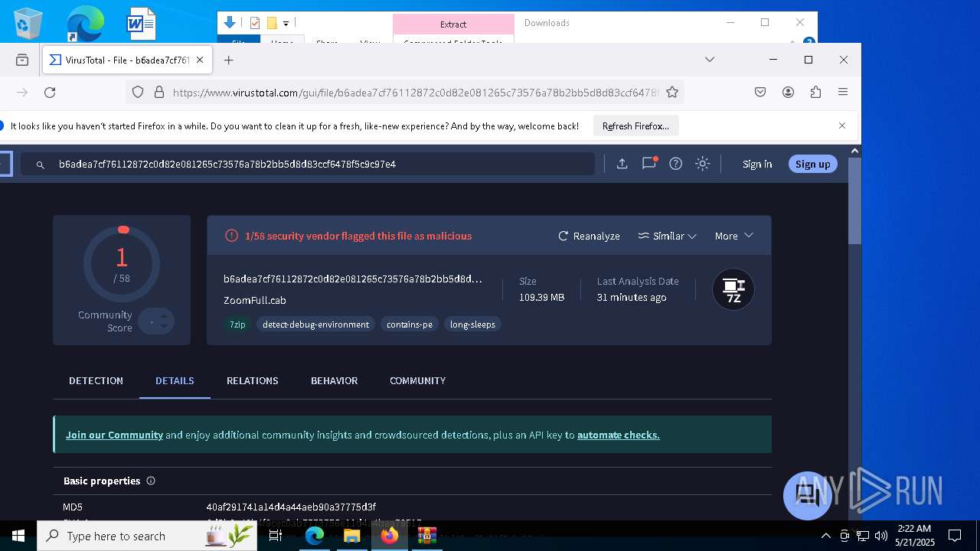Click the taskbar clock showing 2:22 AM
Viewport: 980px width, 551px height.
[x=914, y=536]
